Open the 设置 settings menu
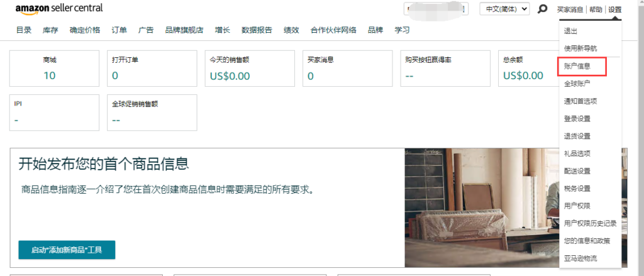The width and height of the screenshot is (644, 276). 614,9
